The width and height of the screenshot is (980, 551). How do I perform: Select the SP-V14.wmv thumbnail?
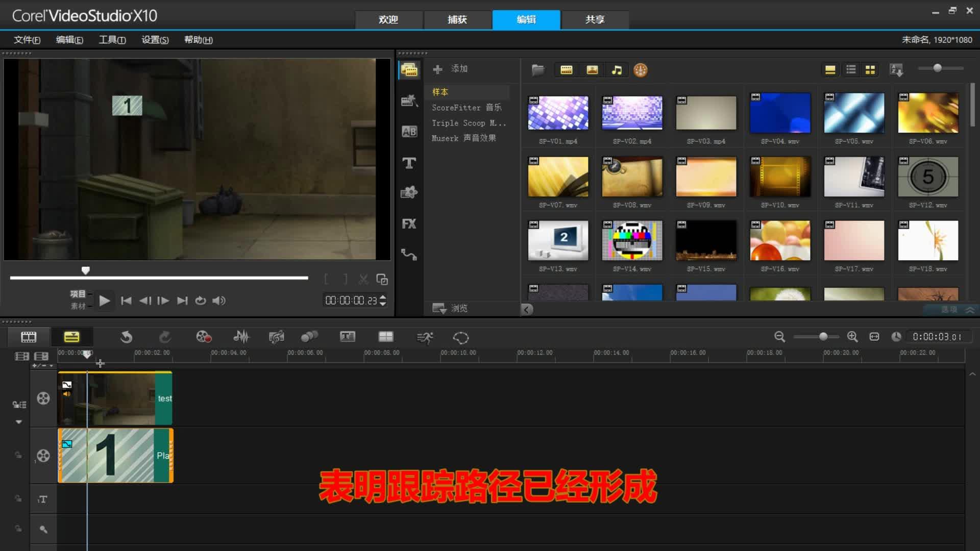[x=632, y=240]
